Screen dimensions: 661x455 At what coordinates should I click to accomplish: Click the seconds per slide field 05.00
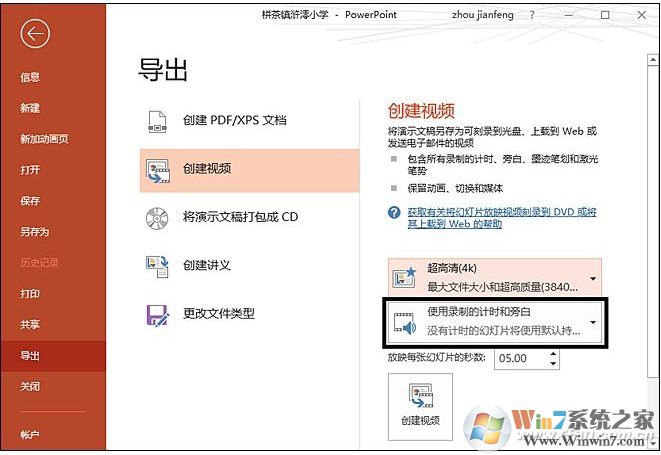521,359
